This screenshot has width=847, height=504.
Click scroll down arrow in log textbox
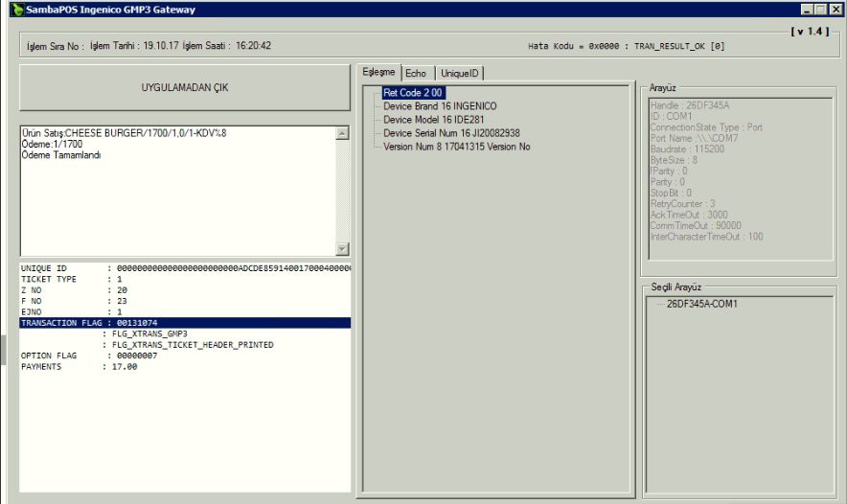tap(342, 249)
